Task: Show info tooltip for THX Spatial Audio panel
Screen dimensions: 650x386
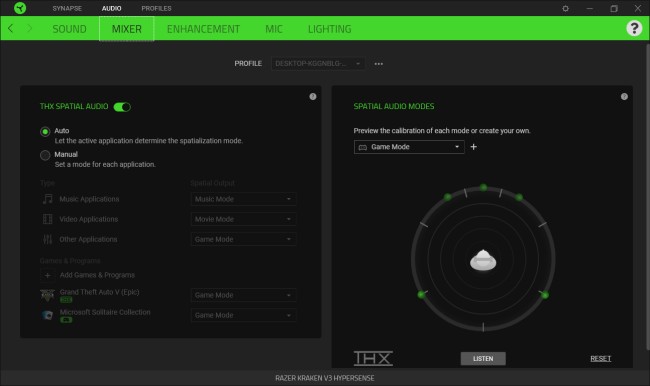Action: point(313,97)
